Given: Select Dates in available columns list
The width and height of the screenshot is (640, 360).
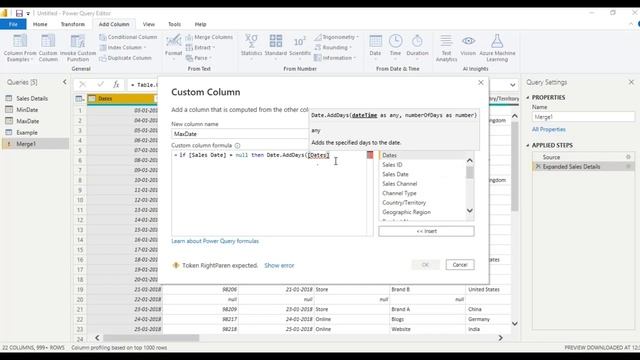Looking at the screenshot, I should click(422, 155).
